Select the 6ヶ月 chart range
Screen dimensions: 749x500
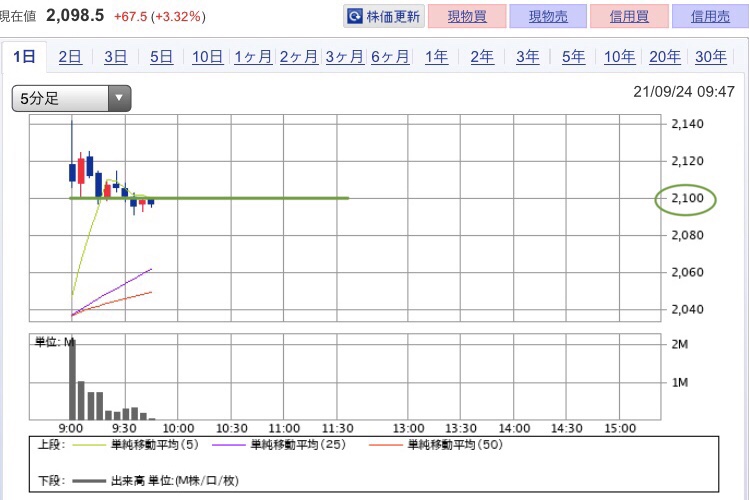click(x=390, y=57)
